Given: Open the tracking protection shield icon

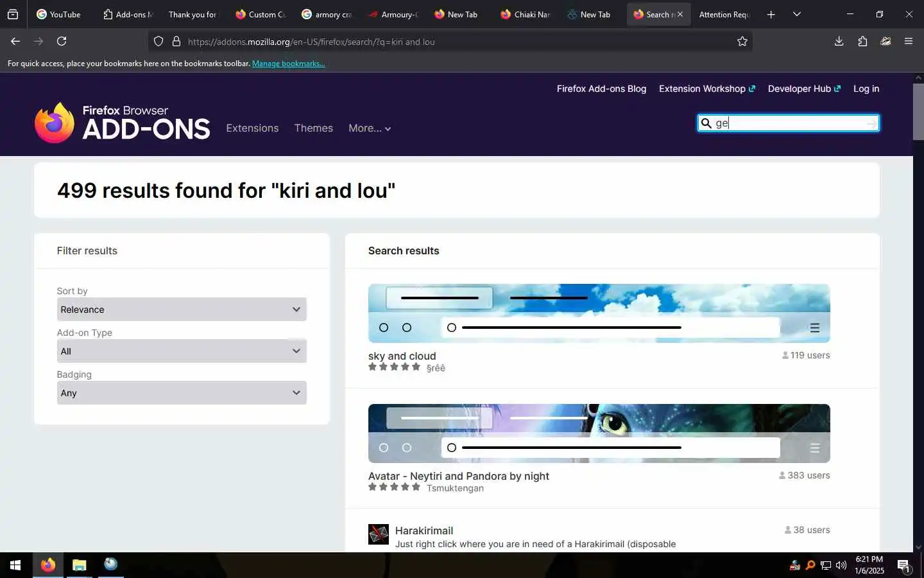Looking at the screenshot, I should point(158,42).
